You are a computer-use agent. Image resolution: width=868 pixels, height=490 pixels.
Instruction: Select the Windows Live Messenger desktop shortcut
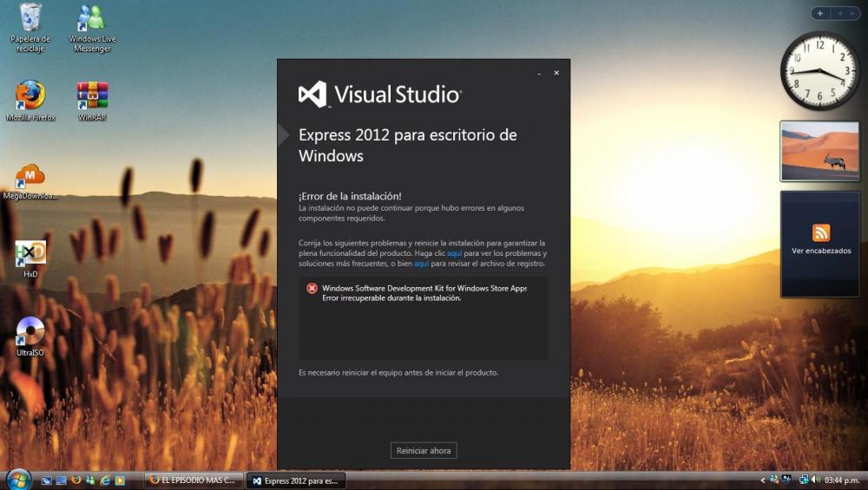coord(92,28)
